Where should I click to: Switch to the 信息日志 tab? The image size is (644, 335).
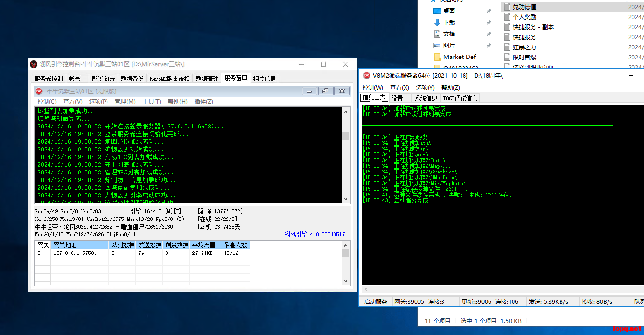click(374, 97)
